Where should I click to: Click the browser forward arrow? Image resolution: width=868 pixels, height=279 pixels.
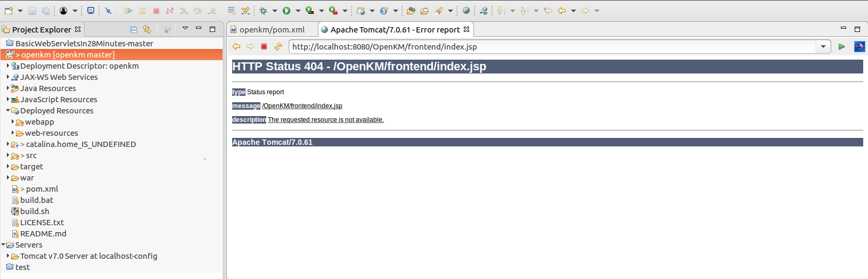tap(250, 47)
